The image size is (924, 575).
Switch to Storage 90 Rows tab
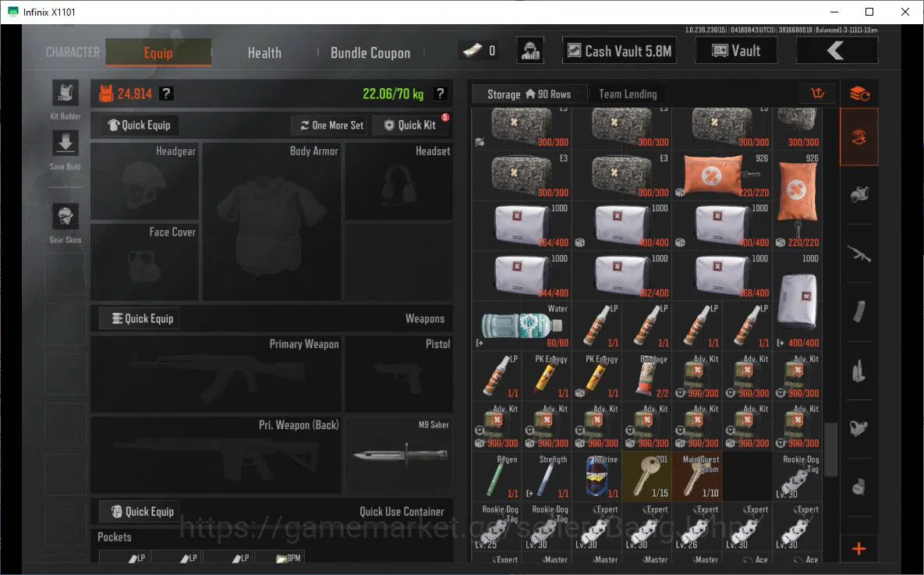[x=529, y=94]
